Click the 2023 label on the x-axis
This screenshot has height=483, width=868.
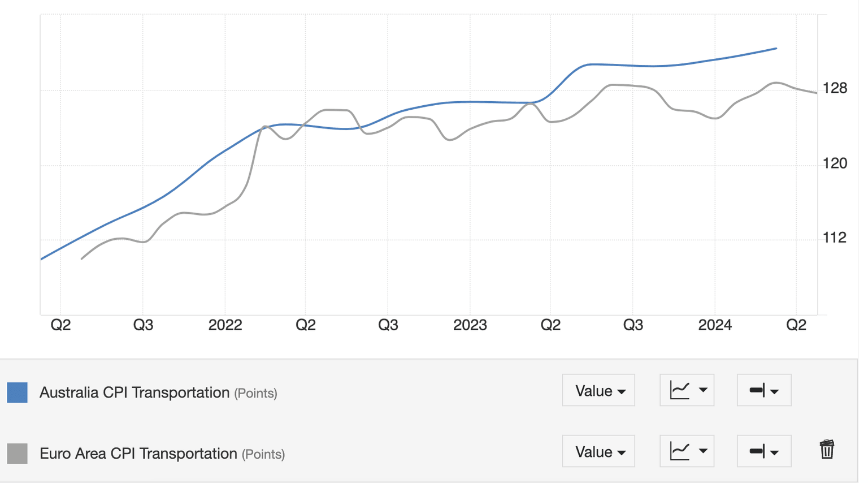tap(470, 325)
